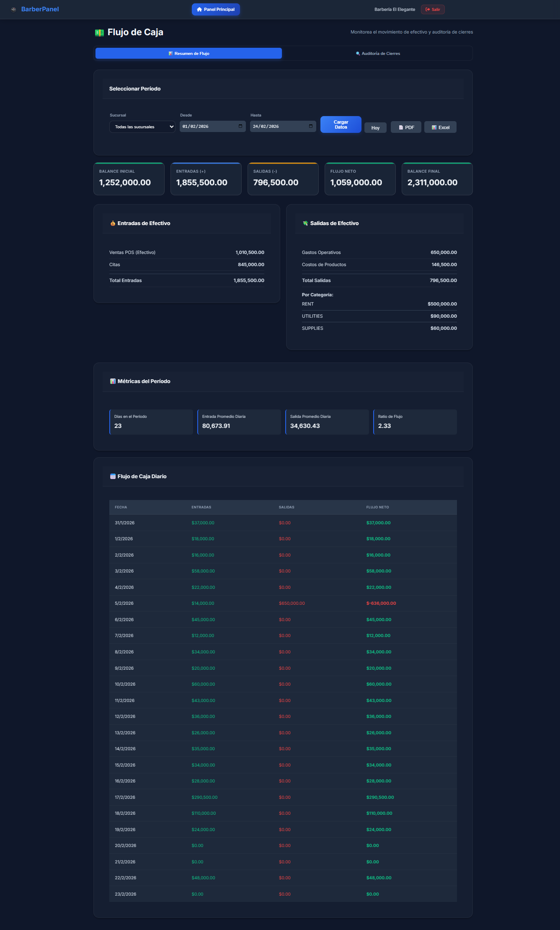Click the Hoy button
Screen dimensions: 560x930
[x=375, y=128]
